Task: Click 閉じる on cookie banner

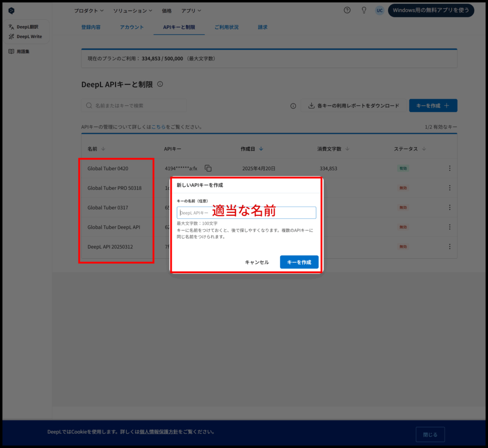Action: tap(430, 435)
